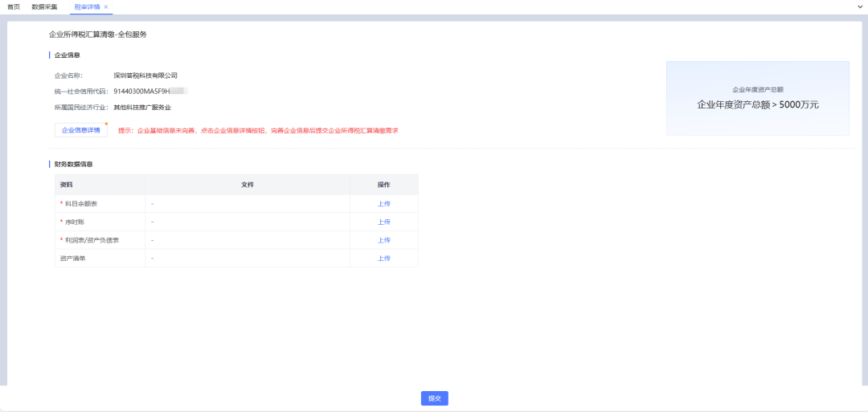Click the 操作 column header
The image size is (868, 412).
(x=384, y=185)
